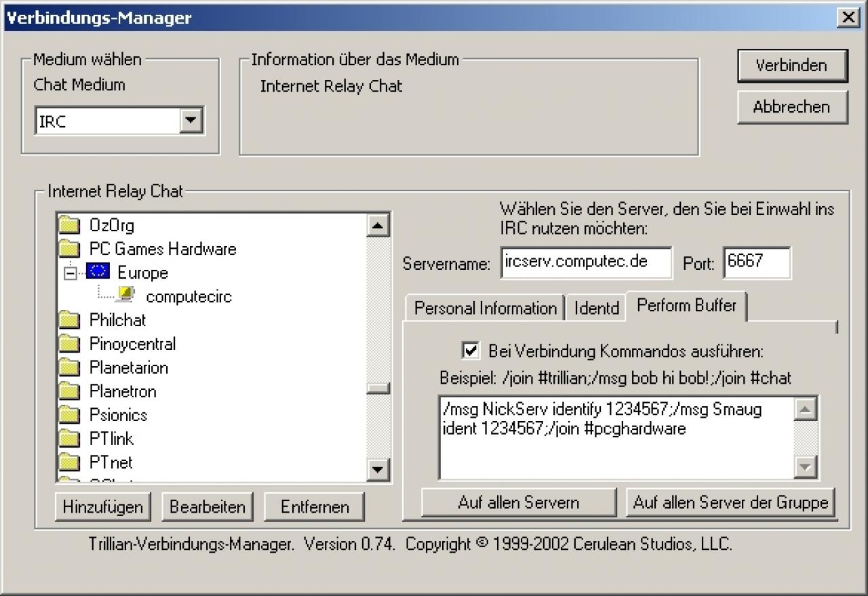The width and height of the screenshot is (868, 596).
Task: Click the OzOrg folder icon
Action: tap(68, 225)
